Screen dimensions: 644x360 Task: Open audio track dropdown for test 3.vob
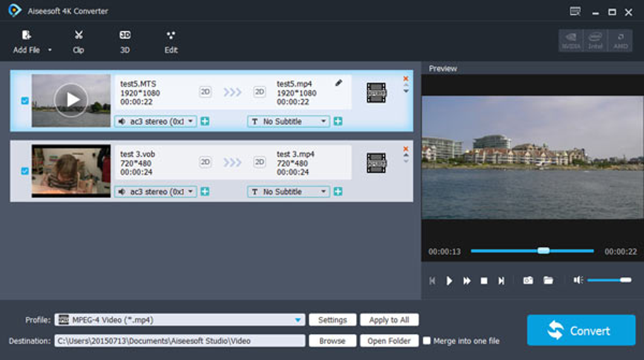(x=156, y=191)
